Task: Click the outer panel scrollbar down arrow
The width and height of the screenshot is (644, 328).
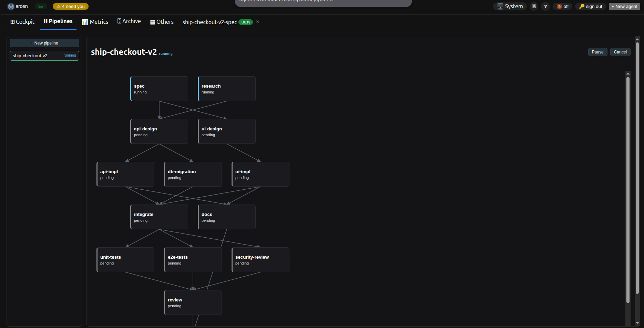Action: click(x=637, y=323)
